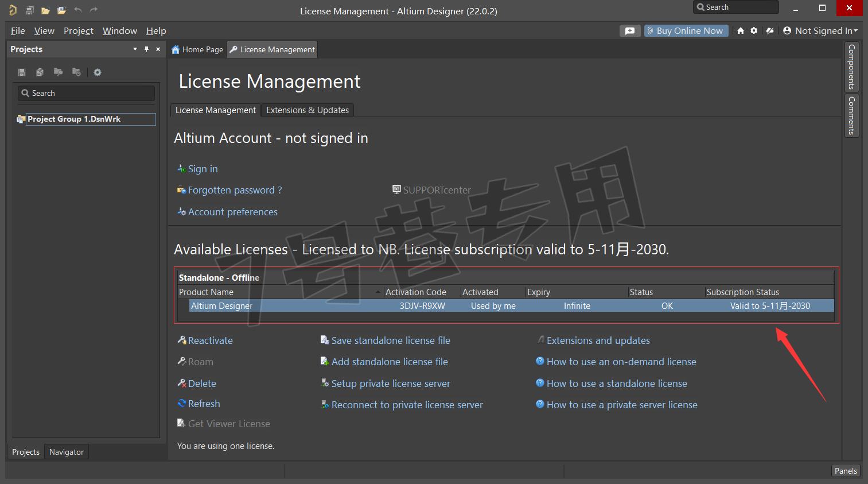Click the Open document folder icon in title bar
Screen dimensions: 868x484
coord(45,10)
